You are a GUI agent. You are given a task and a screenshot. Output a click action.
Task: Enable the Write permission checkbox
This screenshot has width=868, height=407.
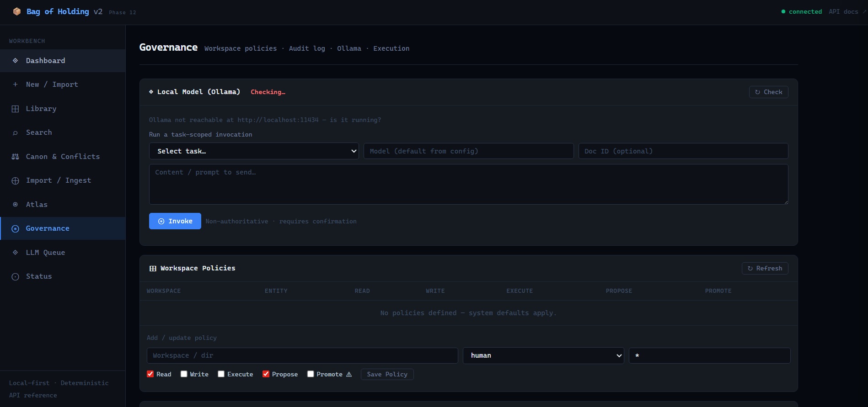tap(184, 374)
